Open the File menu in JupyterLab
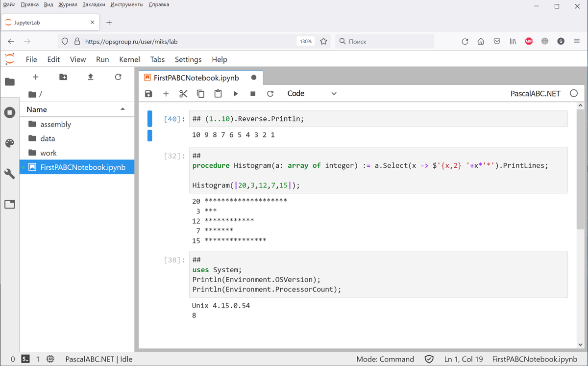This screenshot has width=588, height=366. (31, 59)
